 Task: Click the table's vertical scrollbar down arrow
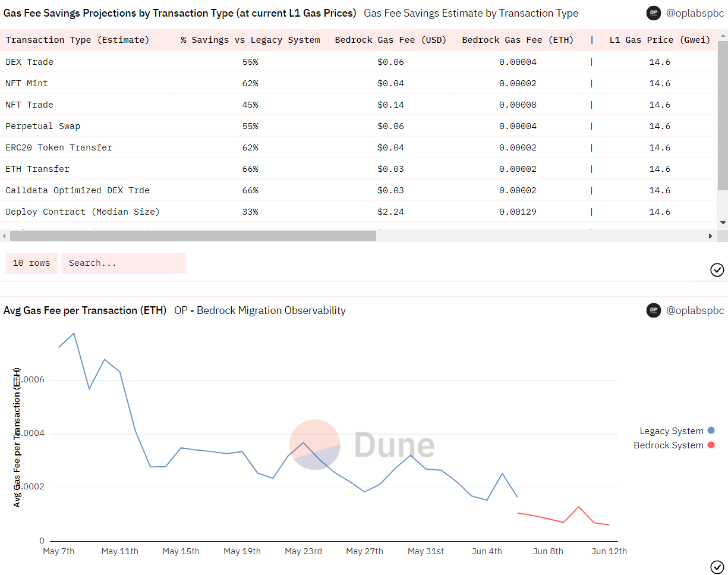click(723, 222)
